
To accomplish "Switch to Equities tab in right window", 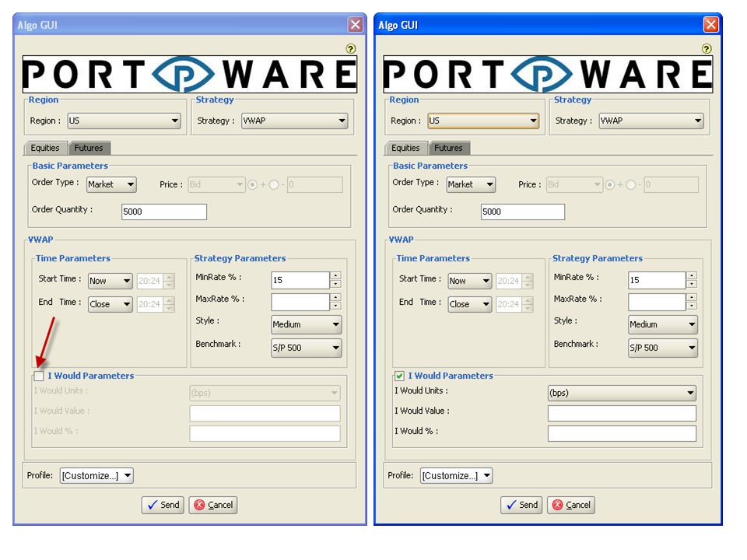I will click(x=405, y=148).
